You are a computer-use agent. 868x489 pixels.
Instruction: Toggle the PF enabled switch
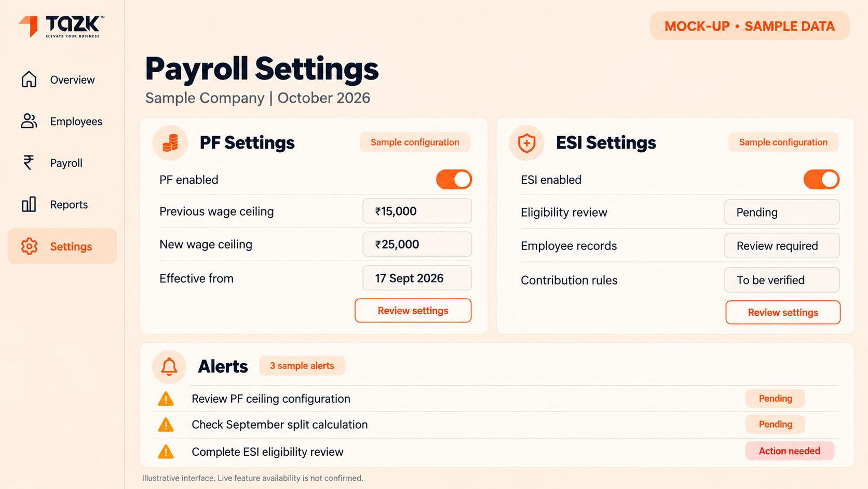(454, 180)
